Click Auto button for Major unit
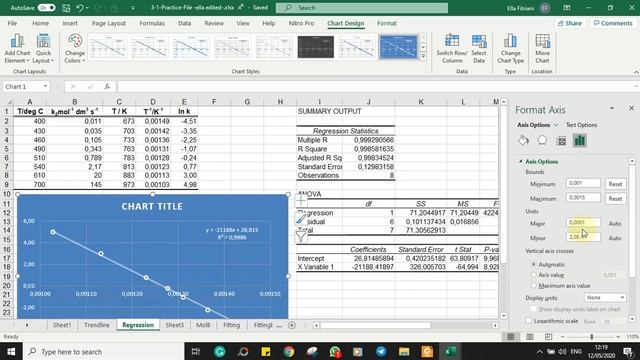This screenshot has height=360, width=640. coord(615,223)
